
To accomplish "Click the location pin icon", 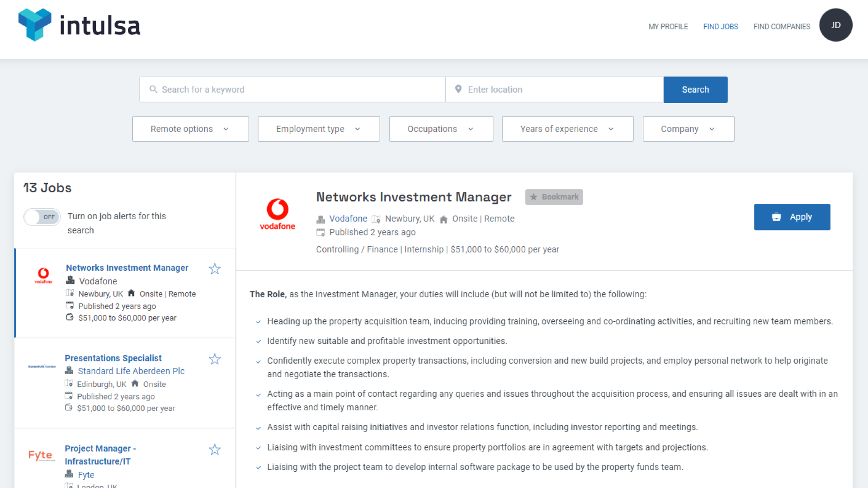I will coord(458,89).
